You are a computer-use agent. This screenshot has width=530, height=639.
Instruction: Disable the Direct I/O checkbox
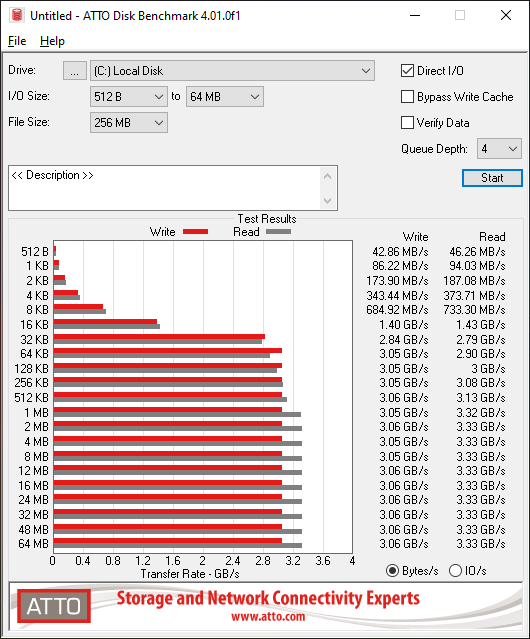point(407,71)
